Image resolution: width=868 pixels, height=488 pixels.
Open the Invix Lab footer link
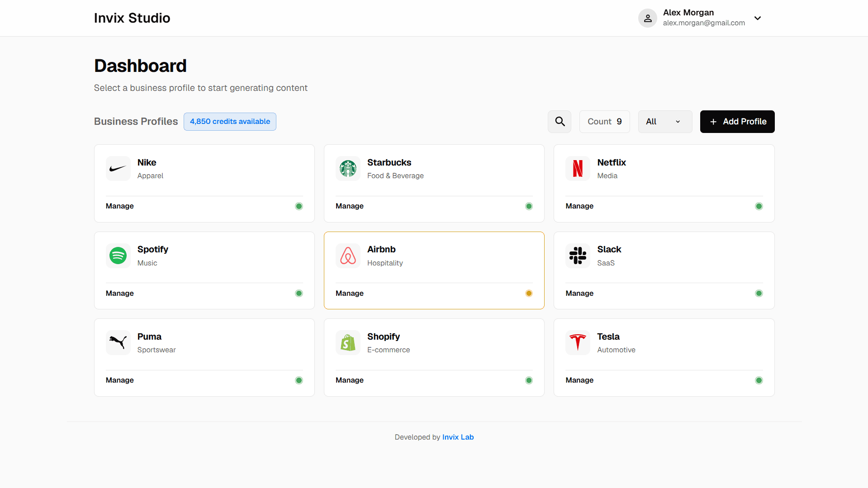pos(458,437)
